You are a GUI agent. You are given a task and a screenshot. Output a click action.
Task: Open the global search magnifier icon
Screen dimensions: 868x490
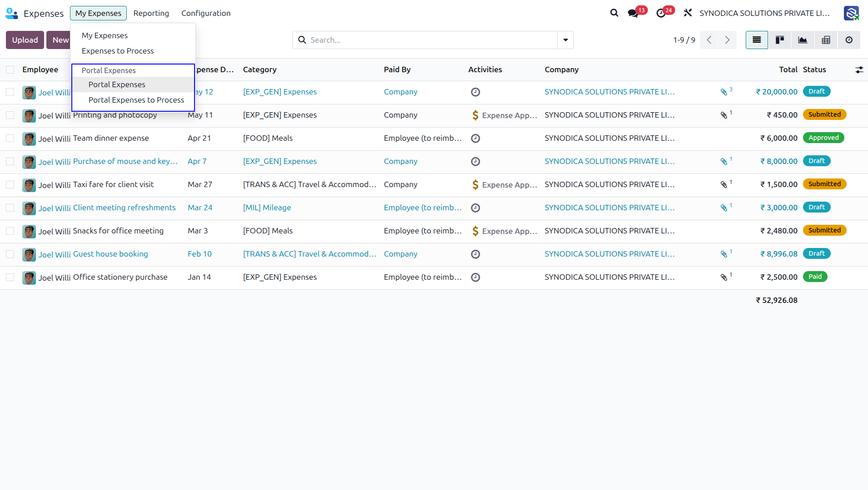[614, 13]
